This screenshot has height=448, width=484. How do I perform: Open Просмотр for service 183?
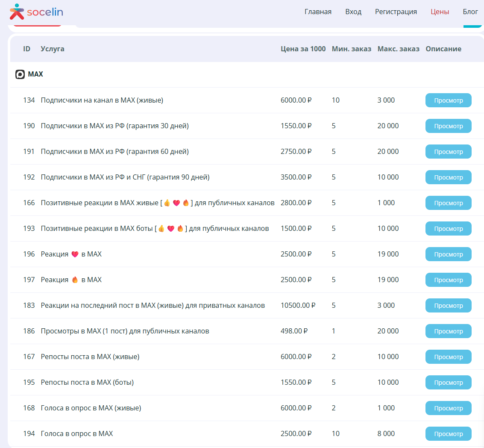tap(448, 306)
